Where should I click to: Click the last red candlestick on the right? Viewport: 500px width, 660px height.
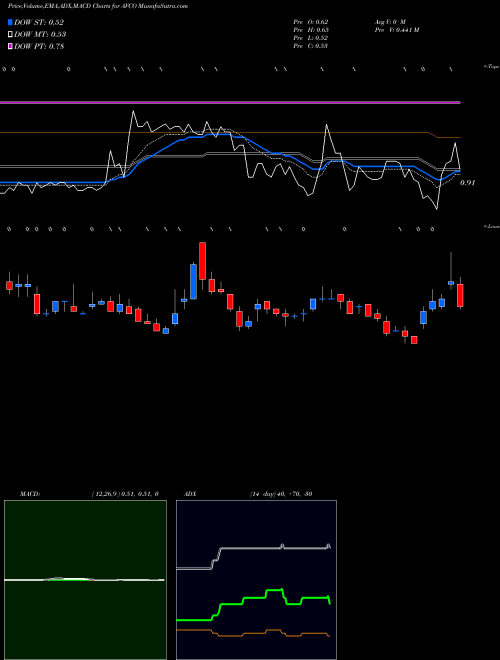pyautogui.click(x=460, y=295)
